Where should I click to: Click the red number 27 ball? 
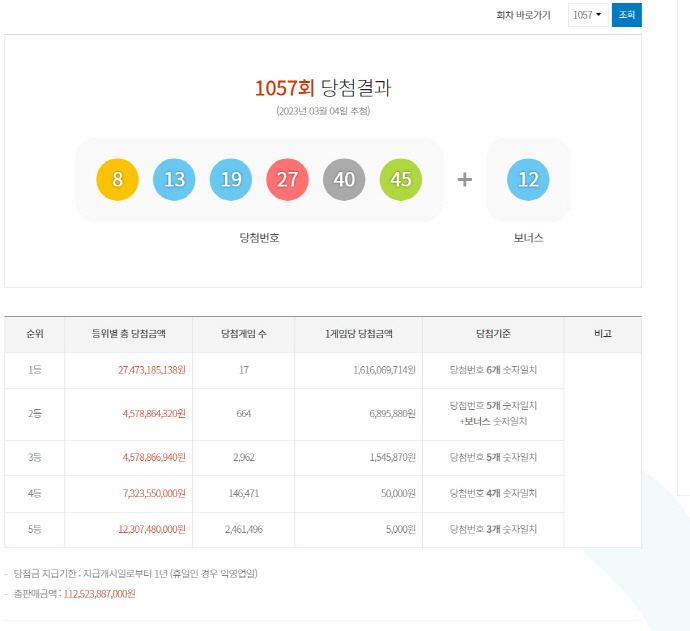pyautogui.click(x=287, y=180)
